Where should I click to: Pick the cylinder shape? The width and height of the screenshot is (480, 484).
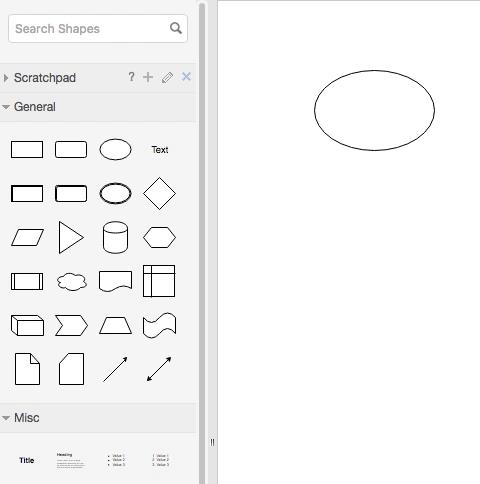click(115, 237)
